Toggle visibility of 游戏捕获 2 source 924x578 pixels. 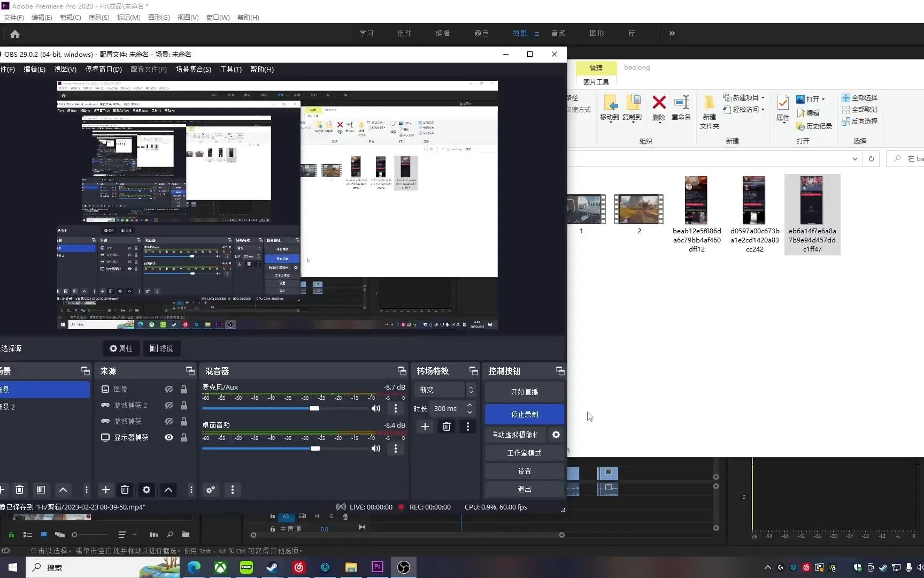pyautogui.click(x=169, y=405)
